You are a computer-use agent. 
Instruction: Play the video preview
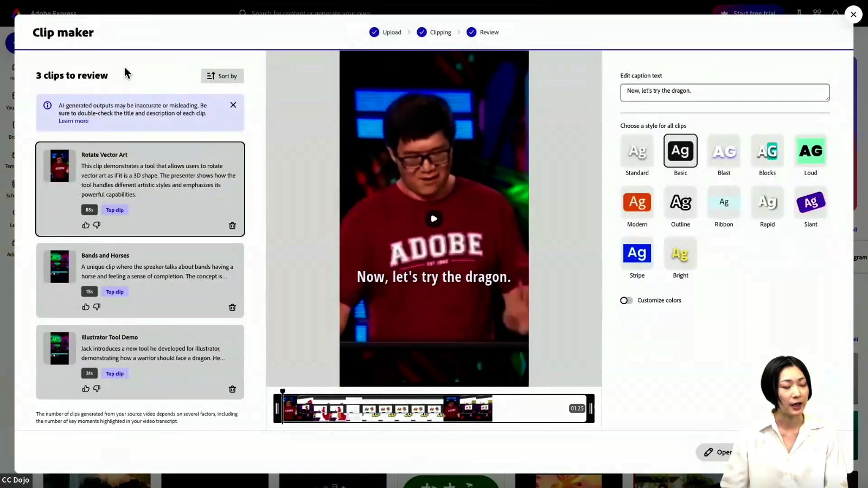(434, 219)
